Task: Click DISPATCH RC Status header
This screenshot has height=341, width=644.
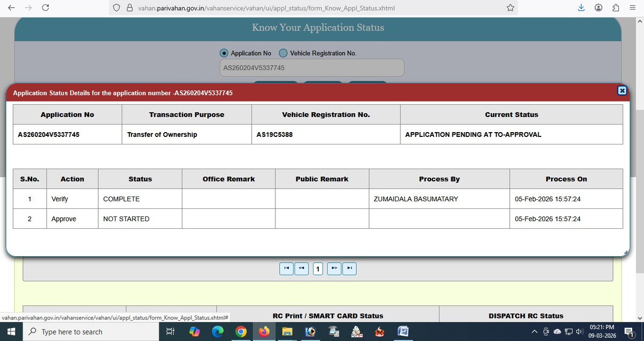Action: pos(526,316)
